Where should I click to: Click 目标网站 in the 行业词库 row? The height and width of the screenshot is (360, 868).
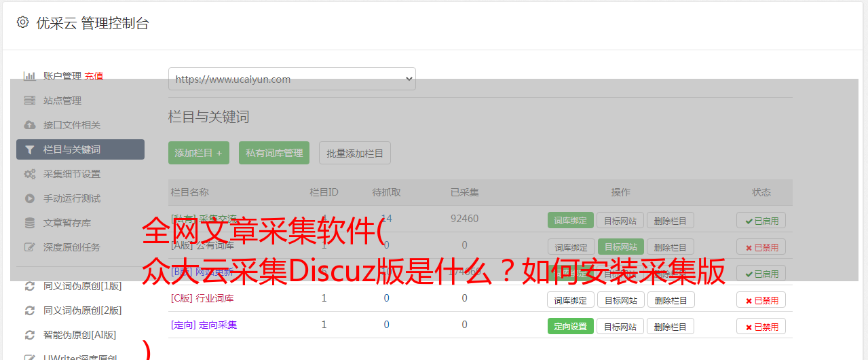click(621, 300)
